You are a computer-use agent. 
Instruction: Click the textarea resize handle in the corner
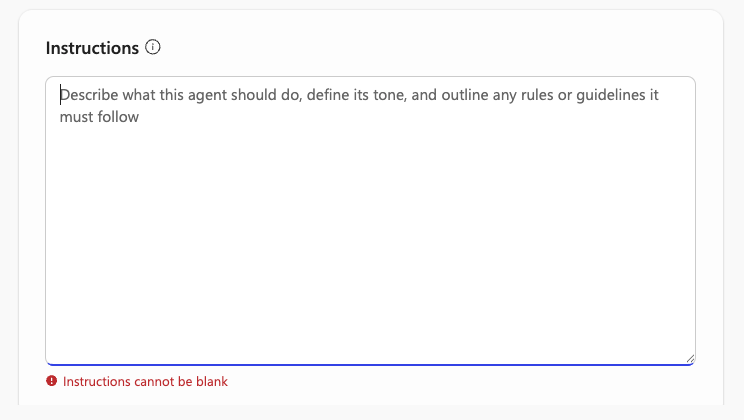click(x=689, y=358)
